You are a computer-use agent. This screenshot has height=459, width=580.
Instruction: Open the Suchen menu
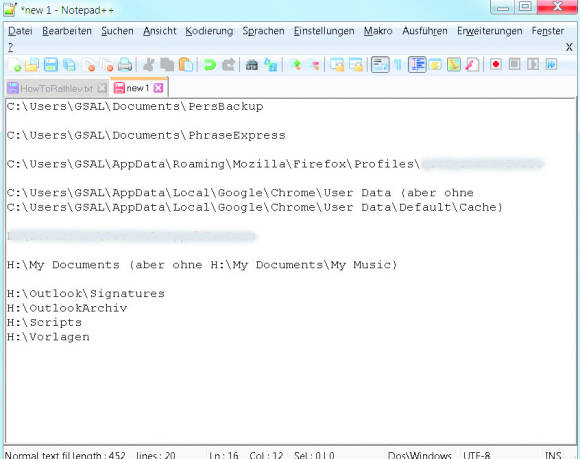tap(117, 31)
